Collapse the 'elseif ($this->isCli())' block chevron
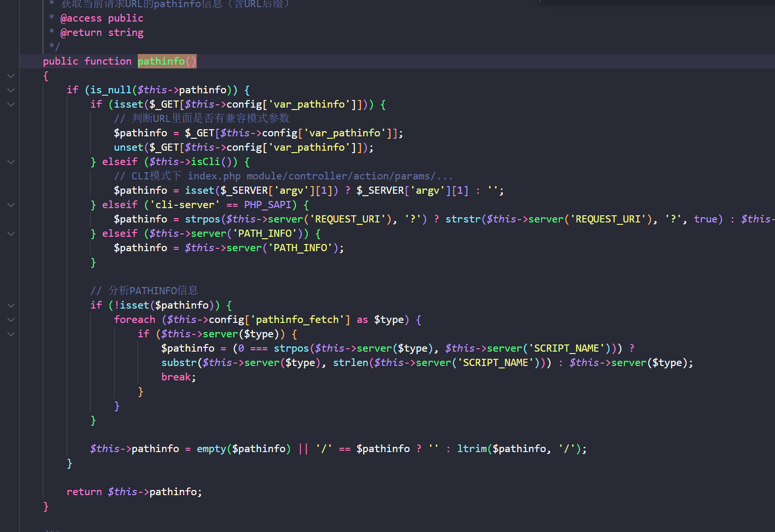 pos(11,162)
